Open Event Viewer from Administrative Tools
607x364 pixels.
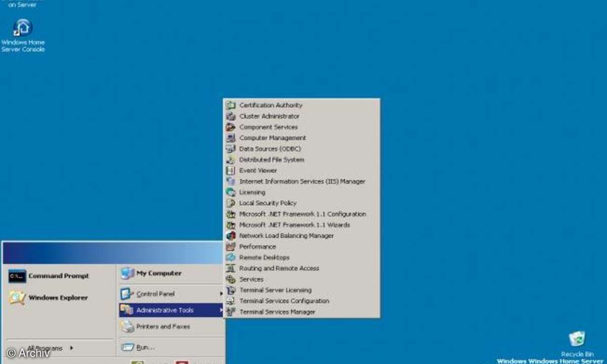tap(258, 170)
